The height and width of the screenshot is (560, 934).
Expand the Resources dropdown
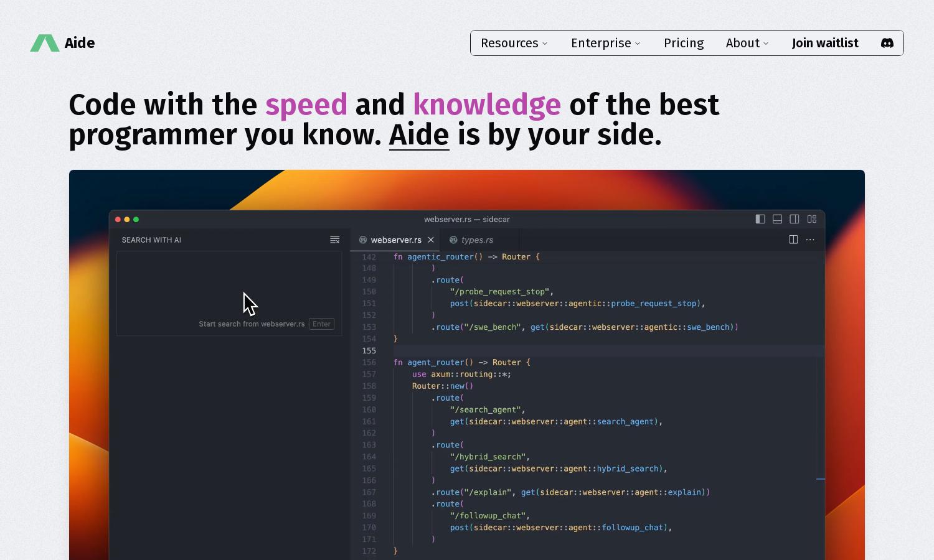[514, 43]
